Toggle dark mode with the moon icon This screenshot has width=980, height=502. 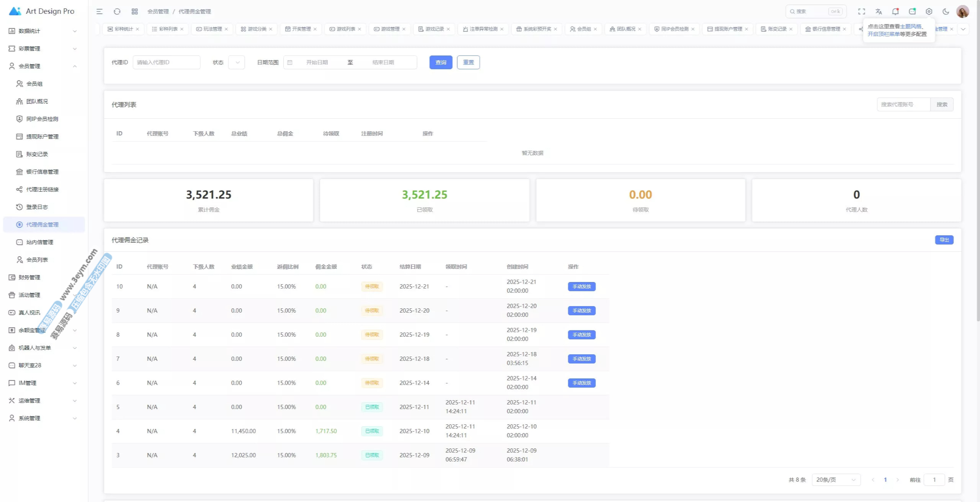[x=946, y=11]
